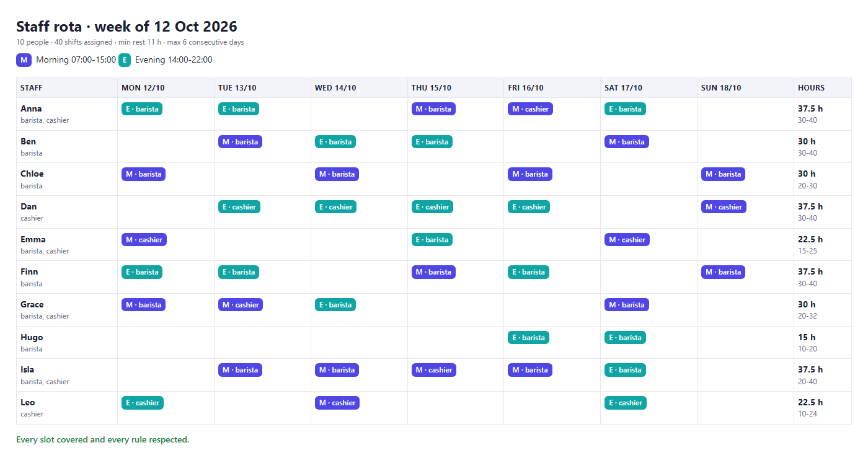Viewport: 868px width, 471px height.
Task: Select Finn's Sunday morning barista shift
Action: click(x=723, y=272)
